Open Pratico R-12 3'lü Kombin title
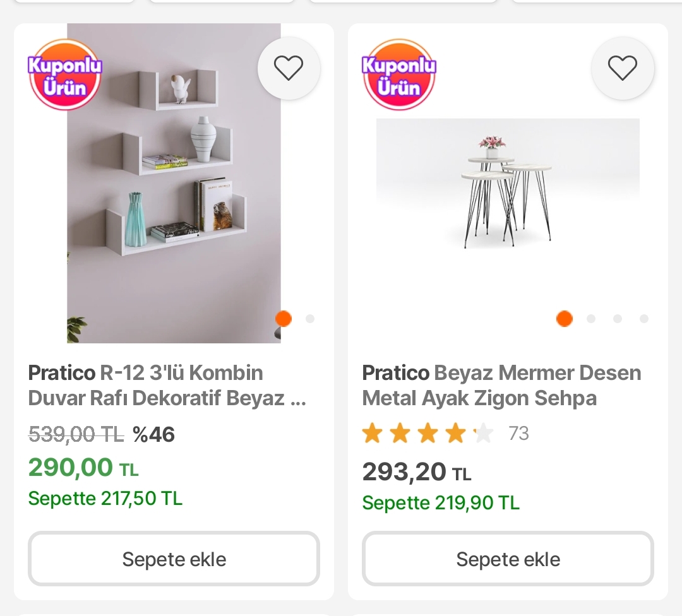682x616 pixels. tap(167, 386)
